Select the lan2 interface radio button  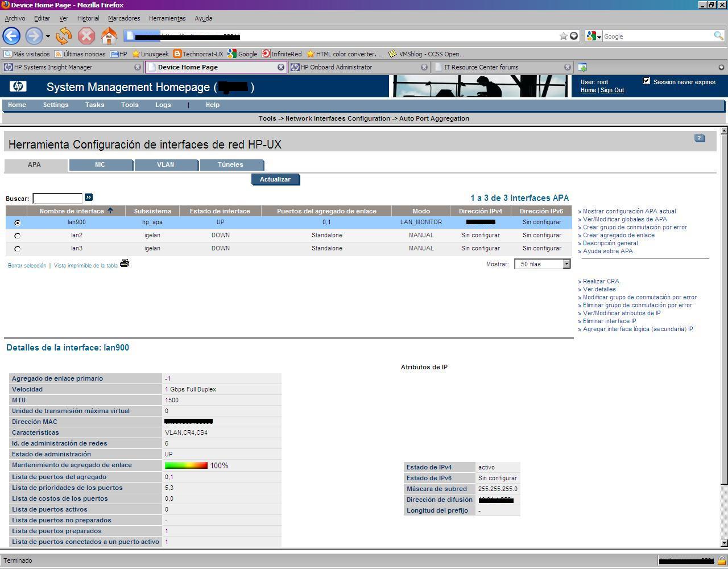[x=18, y=236]
